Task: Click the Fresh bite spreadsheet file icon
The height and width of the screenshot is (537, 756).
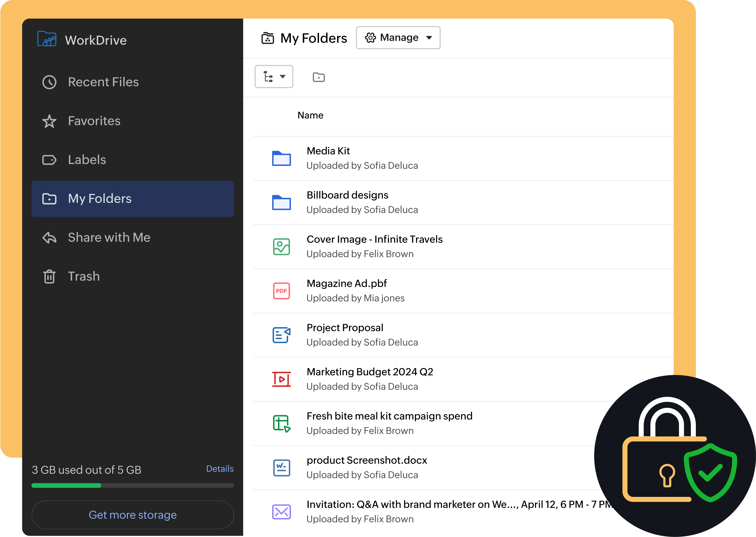Action: coord(281,423)
